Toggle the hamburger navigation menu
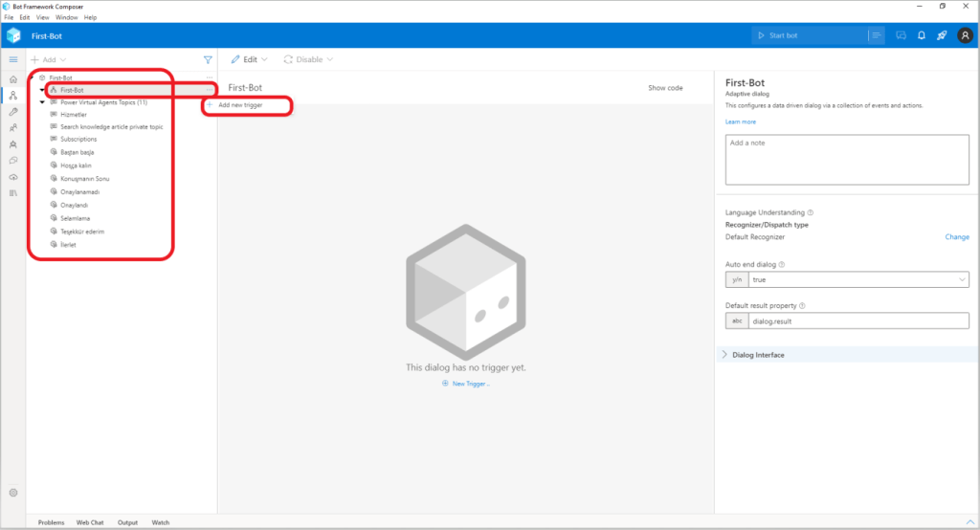980x530 pixels. (12, 59)
